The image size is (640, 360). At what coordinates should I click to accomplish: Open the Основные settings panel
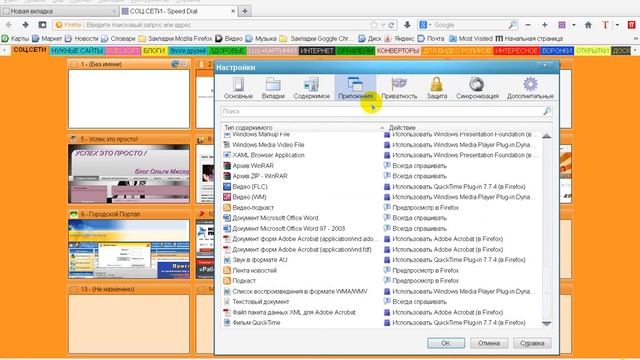[238, 88]
